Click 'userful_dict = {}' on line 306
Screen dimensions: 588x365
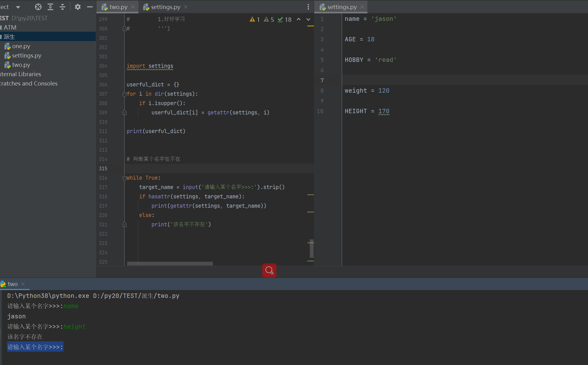pos(153,85)
